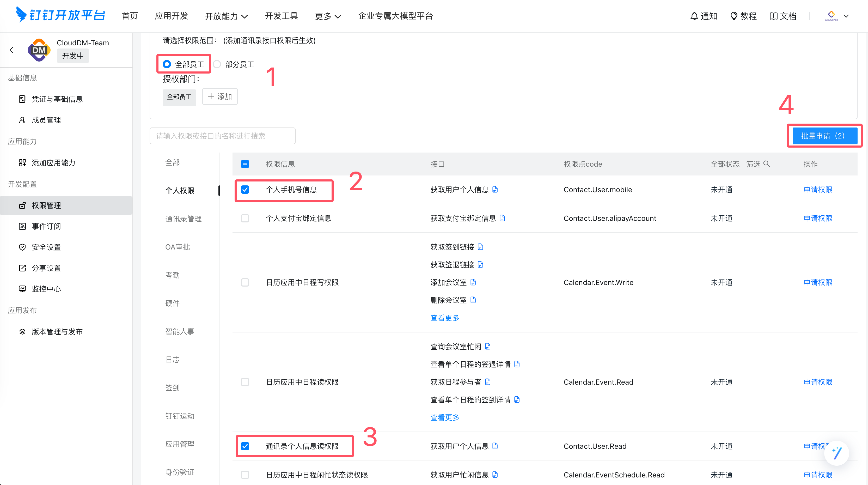The width and height of the screenshot is (868, 485).
Task: Click the permission search input field
Action: (222, 136)
